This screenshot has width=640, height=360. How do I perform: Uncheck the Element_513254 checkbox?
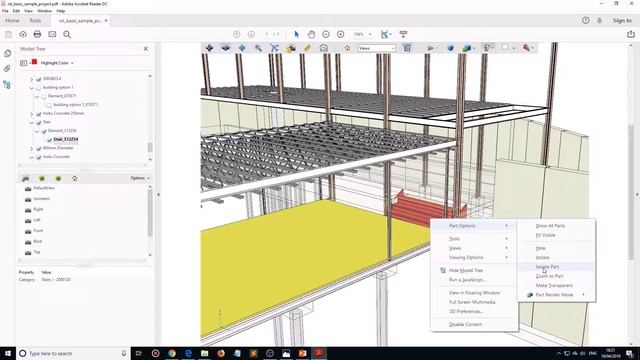[x=44, y=131]
